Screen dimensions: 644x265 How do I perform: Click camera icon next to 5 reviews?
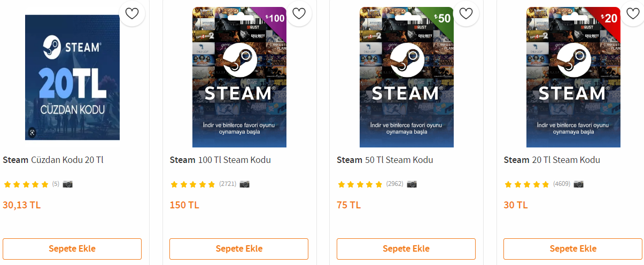(x=68, y=184)
